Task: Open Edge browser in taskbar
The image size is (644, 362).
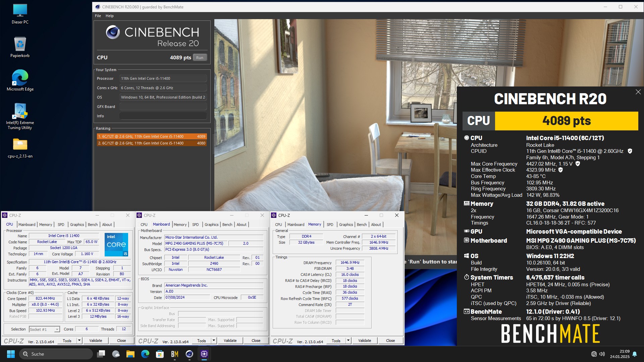Action: tap(145, 354)
